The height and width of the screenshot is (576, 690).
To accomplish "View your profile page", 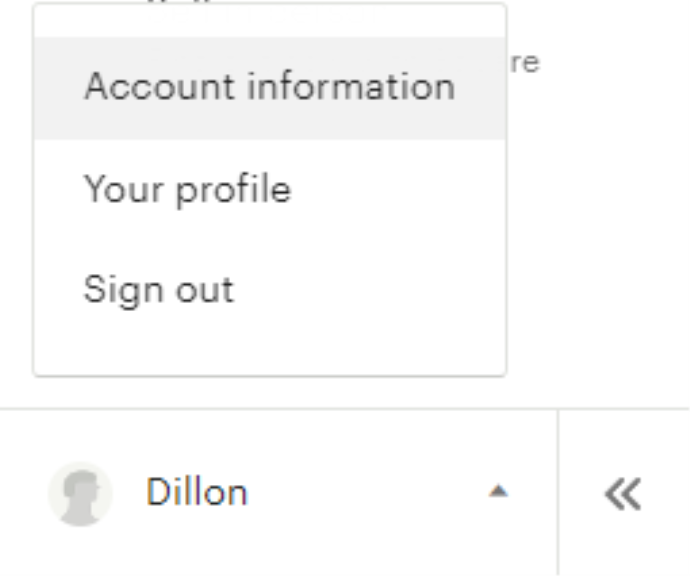I will point(187,190).
